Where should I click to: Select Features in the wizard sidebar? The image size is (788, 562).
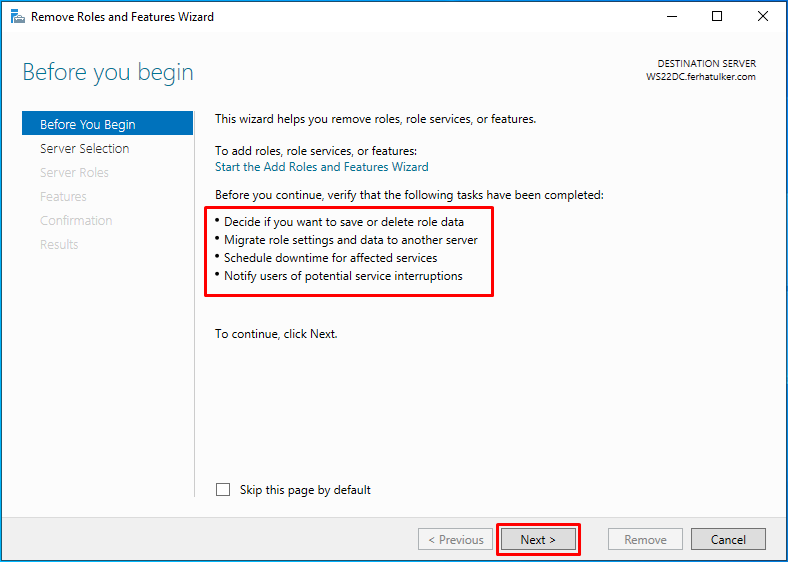tap(63, 197)
